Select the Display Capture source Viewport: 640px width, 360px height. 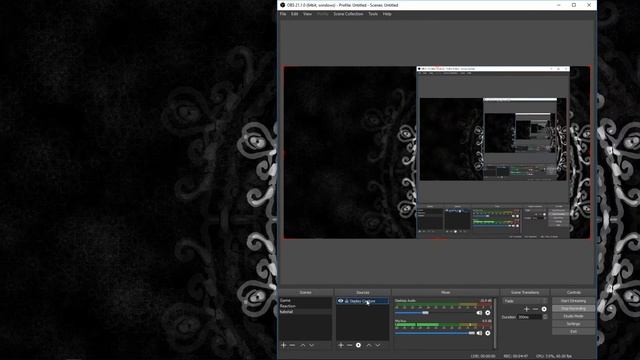(362, 301)
